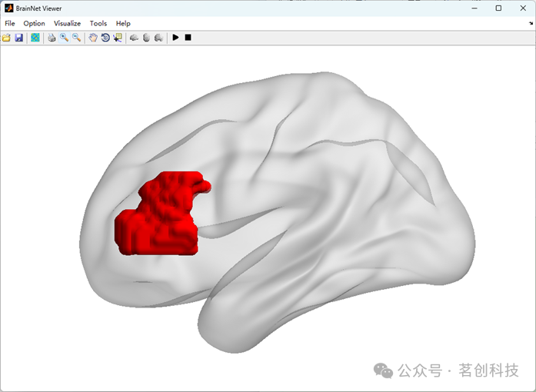
Task: Select the Data Cursor tool
Action: [x=118, y=38]
